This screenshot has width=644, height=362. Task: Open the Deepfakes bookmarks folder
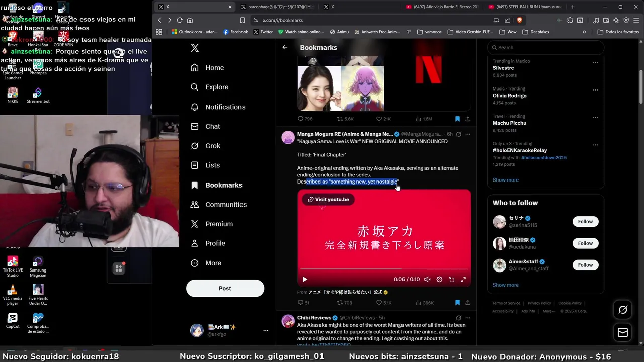(536, 32)
